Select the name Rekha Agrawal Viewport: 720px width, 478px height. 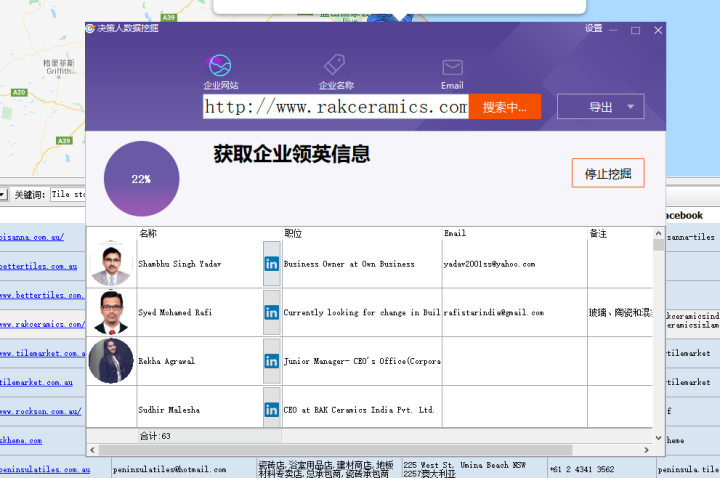click(166, 361)
